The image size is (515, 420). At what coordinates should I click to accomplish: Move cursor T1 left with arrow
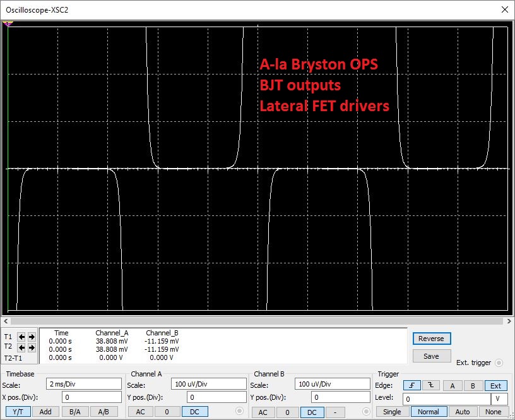pos(21,337)
